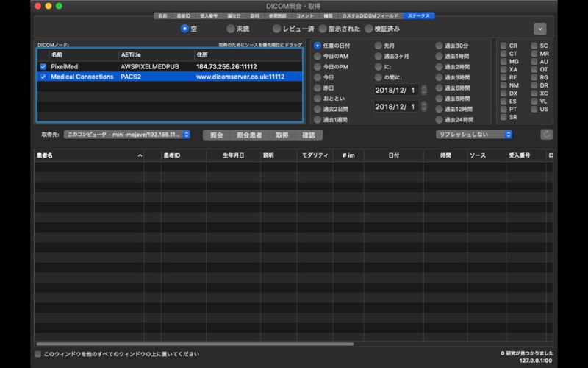
Task: Open the 名前 search tab
Action: (x=162, y=15)
